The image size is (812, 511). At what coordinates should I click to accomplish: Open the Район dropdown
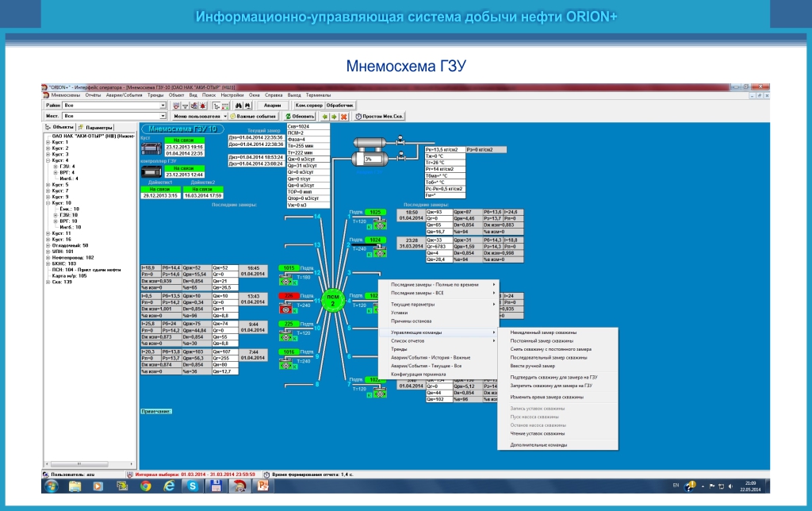click(163, 106)
